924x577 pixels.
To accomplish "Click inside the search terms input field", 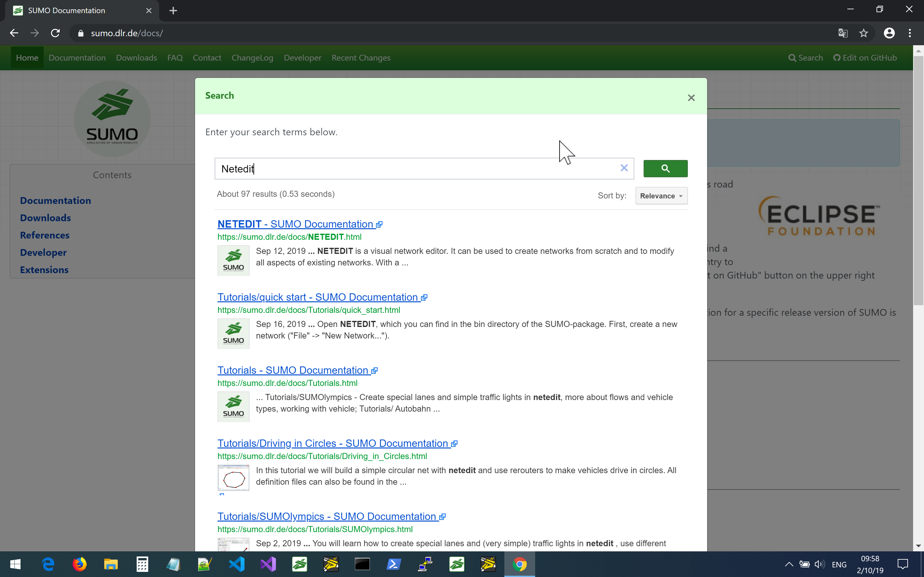I will click(382, 168).
